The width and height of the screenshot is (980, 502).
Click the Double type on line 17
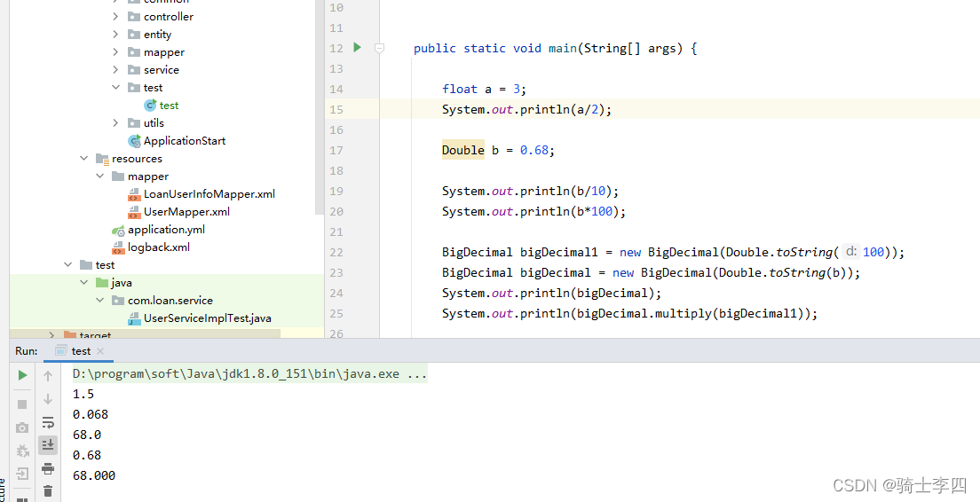(x=463, y=150)
